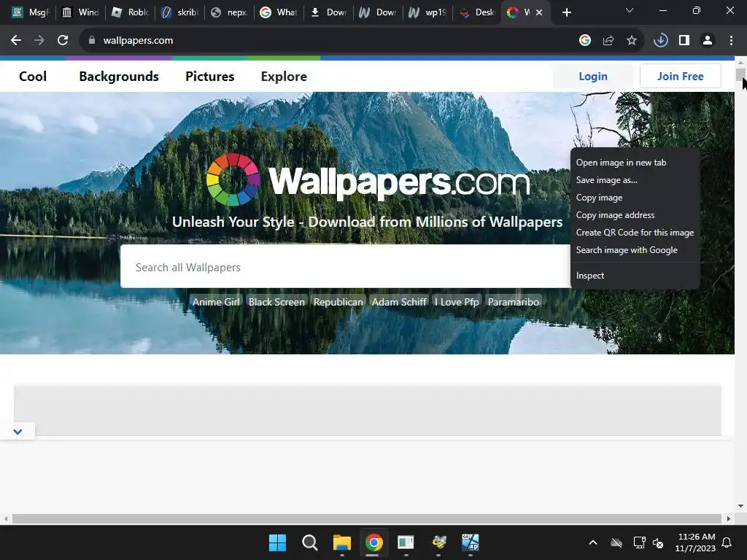The image size is (747, 560).
Task: Bookmark this page with the star icon
Action: tap(632, 41)
